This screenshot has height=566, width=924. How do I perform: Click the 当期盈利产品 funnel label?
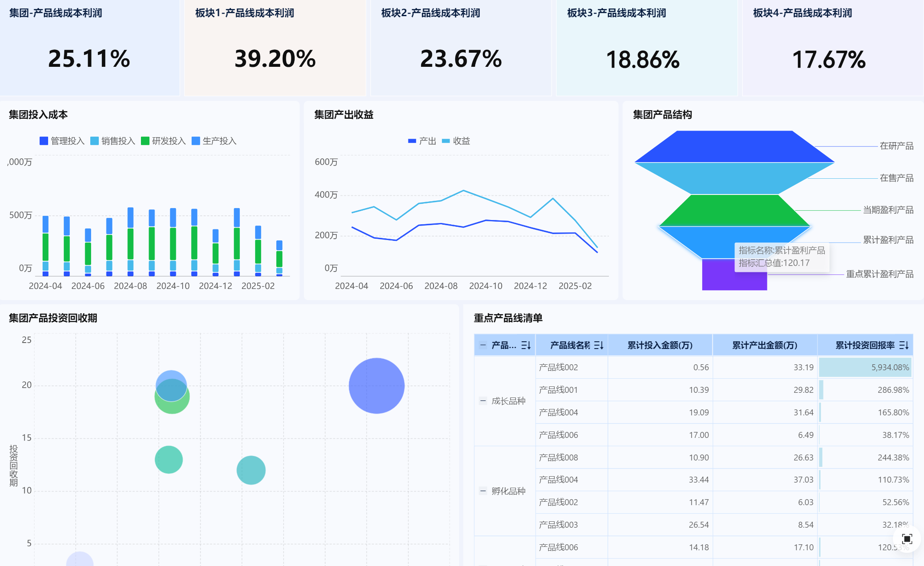tap(888, 210)
